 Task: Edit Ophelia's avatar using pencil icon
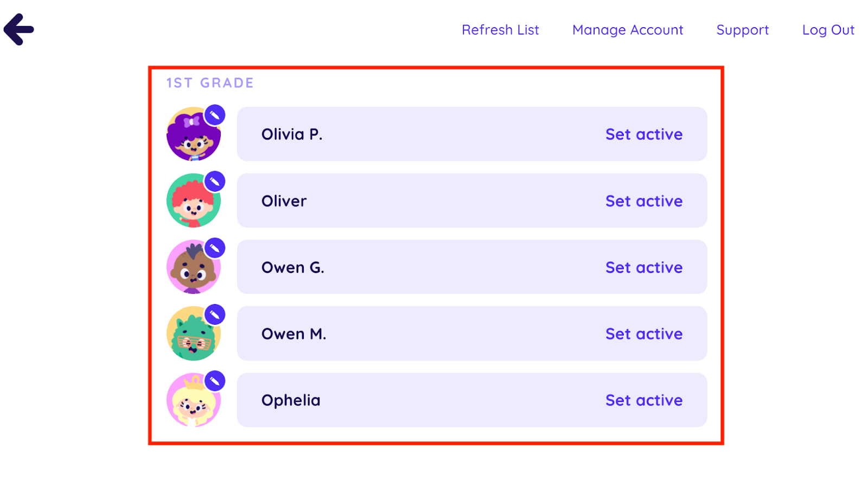click(x=215, y=381)
